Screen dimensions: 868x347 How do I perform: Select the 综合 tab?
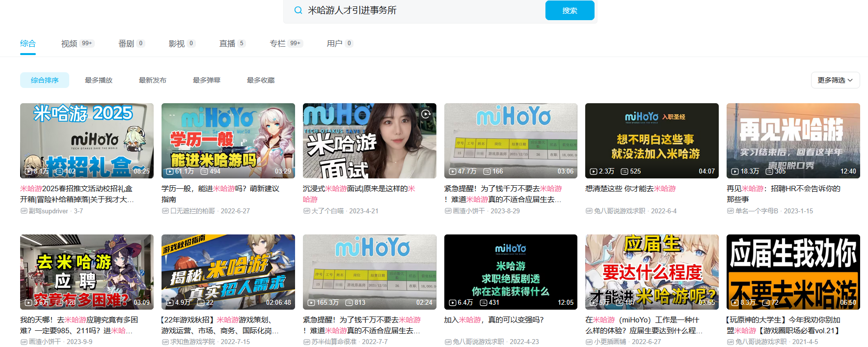click(28, 43)
